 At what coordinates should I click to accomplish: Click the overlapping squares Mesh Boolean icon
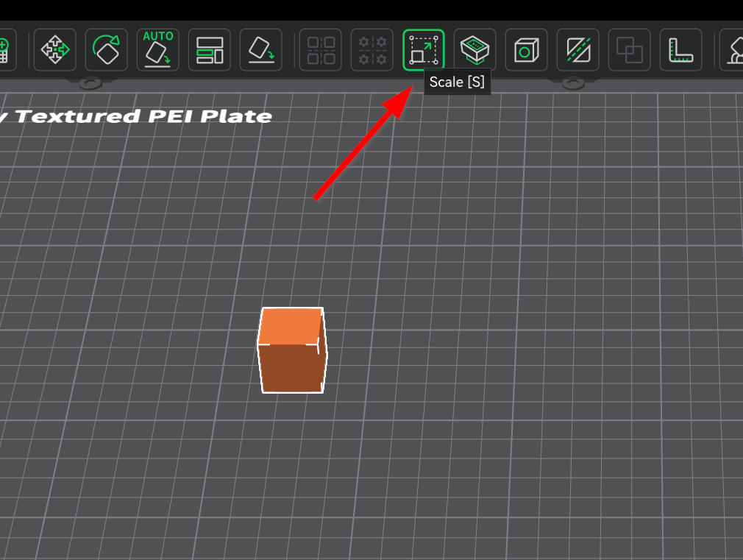(630, 50)
